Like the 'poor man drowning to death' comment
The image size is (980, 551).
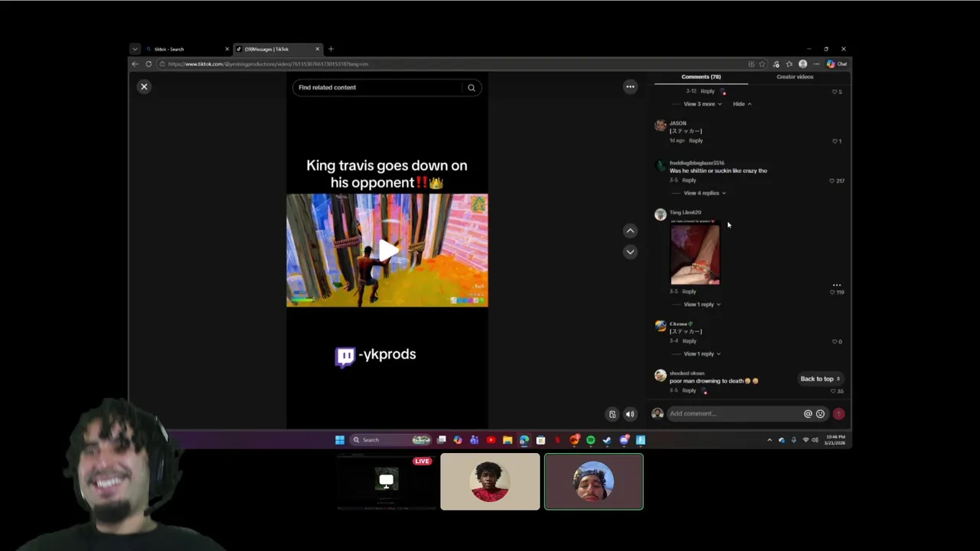pos(835,391)
